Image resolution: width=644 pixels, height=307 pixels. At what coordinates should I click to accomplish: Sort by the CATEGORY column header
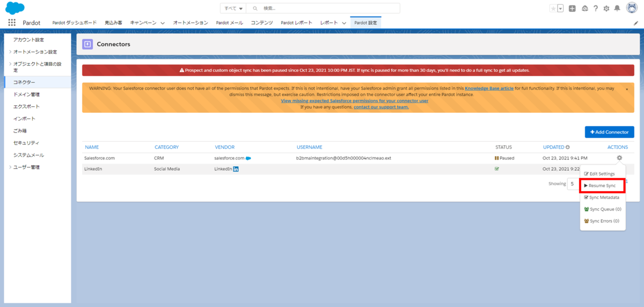click(x=166, y=147)
